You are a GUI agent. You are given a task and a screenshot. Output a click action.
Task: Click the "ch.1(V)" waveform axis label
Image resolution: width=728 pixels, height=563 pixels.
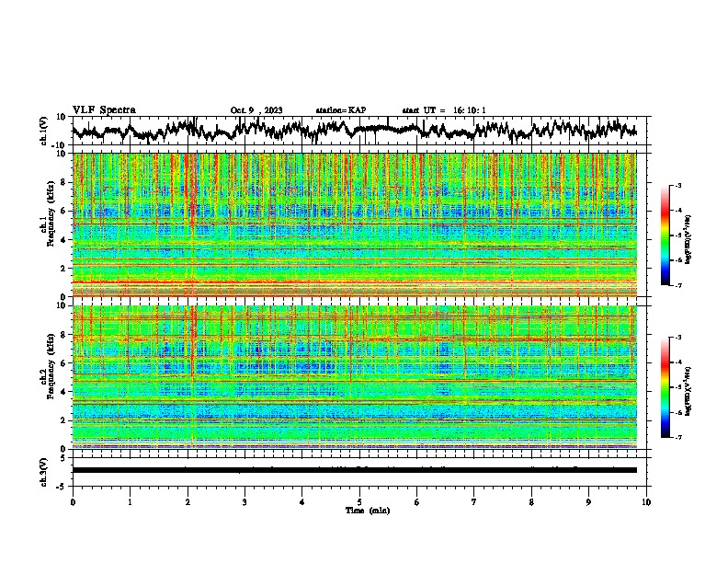[x=44, y=131]
